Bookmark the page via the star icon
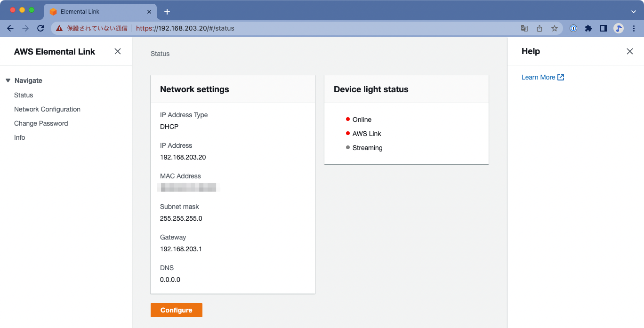This screenshot has width=644, height=328. (554, 28)
